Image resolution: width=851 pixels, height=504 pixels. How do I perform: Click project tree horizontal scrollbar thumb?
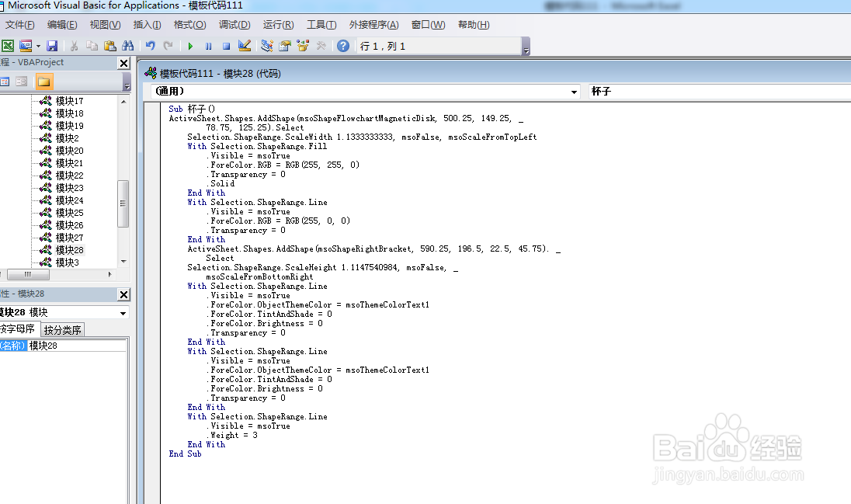[28, 275]
